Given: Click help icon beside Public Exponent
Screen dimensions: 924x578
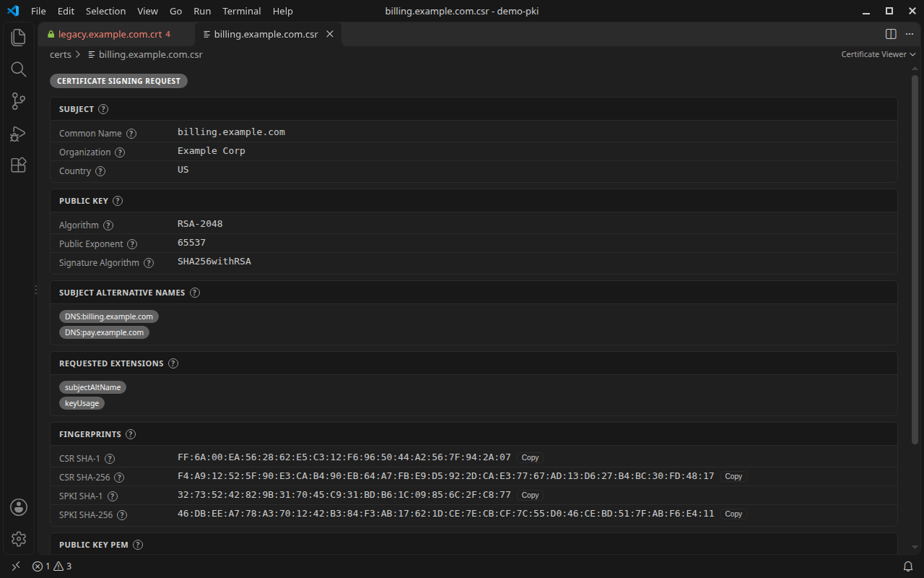Looking at the screenshot, I should [x=132, y=244].
